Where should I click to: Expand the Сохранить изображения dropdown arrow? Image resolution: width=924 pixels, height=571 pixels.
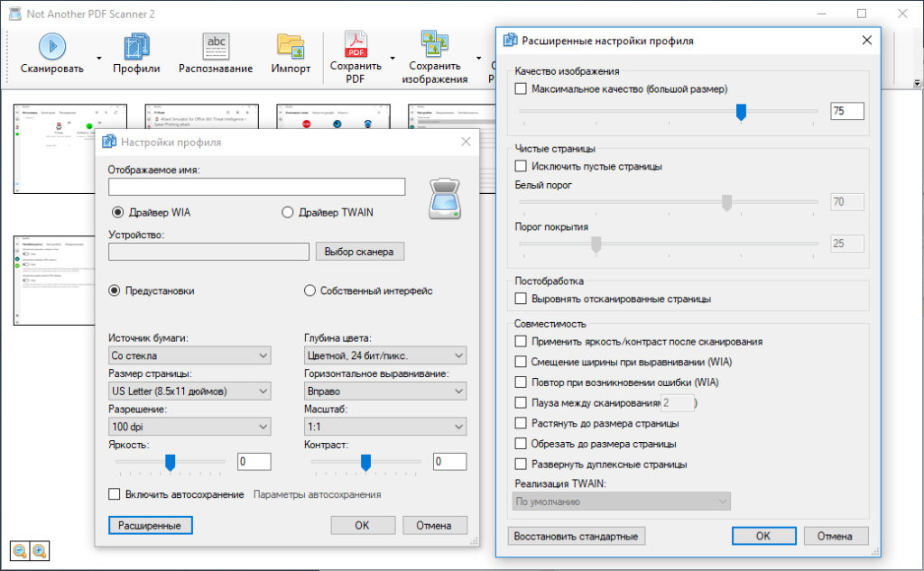click(478, 58)
